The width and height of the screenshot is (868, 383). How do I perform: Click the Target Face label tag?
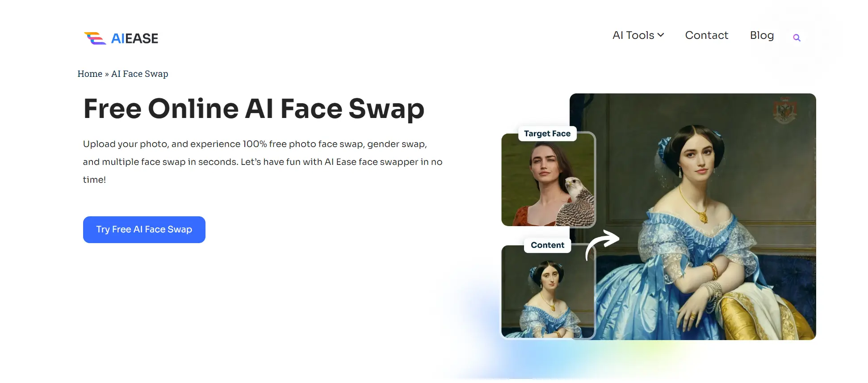(x=547, y=134)
